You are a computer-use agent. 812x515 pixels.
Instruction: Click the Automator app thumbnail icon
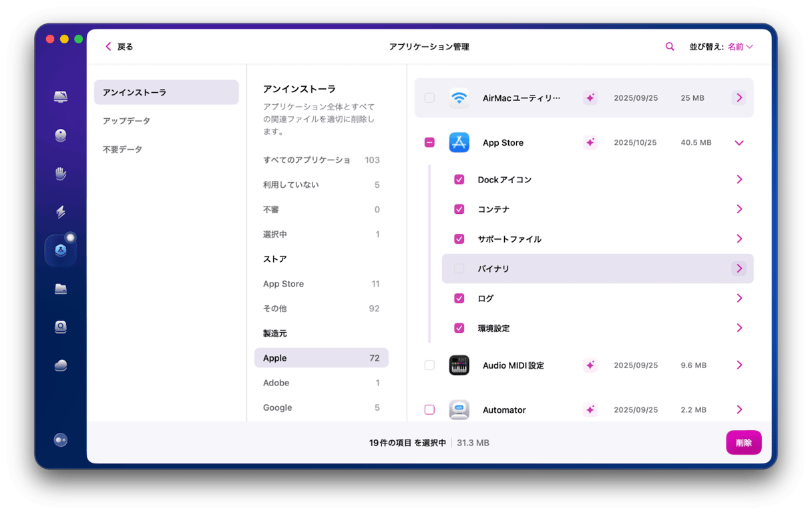[x=459, y=409]
